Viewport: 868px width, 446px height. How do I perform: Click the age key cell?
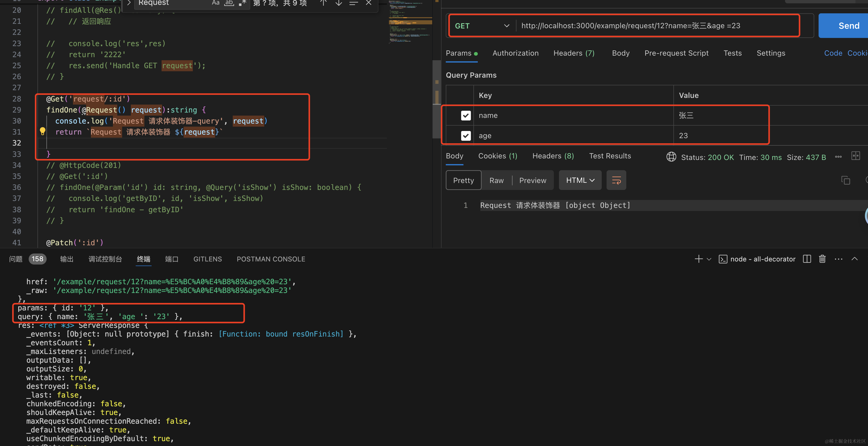click(x=574, y=136)
